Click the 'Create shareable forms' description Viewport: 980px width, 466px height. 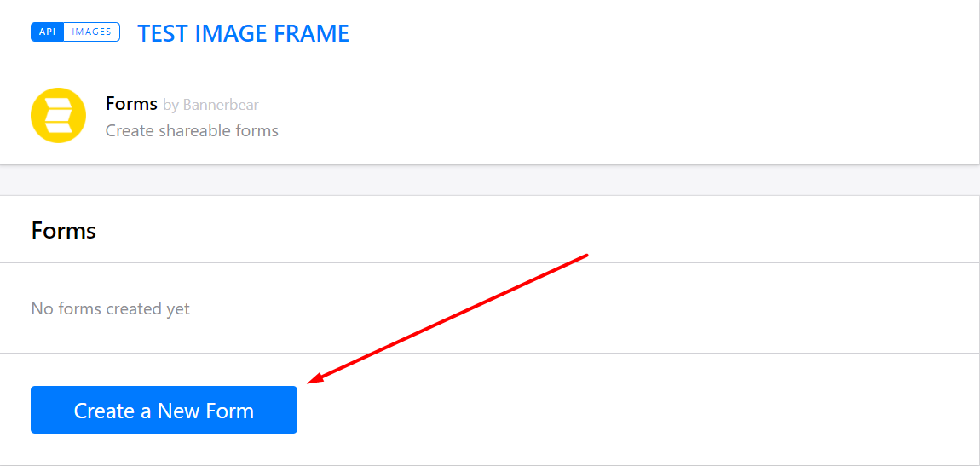pos(192,130)
